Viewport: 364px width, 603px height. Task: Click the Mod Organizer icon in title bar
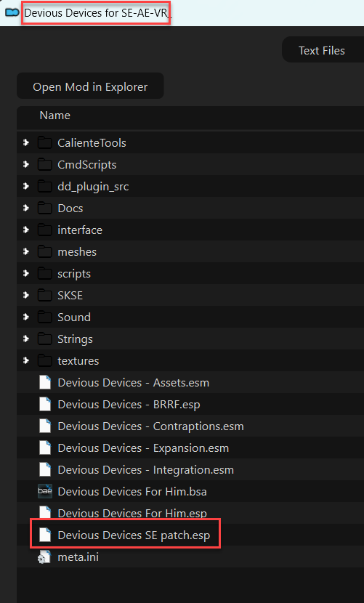12,13
